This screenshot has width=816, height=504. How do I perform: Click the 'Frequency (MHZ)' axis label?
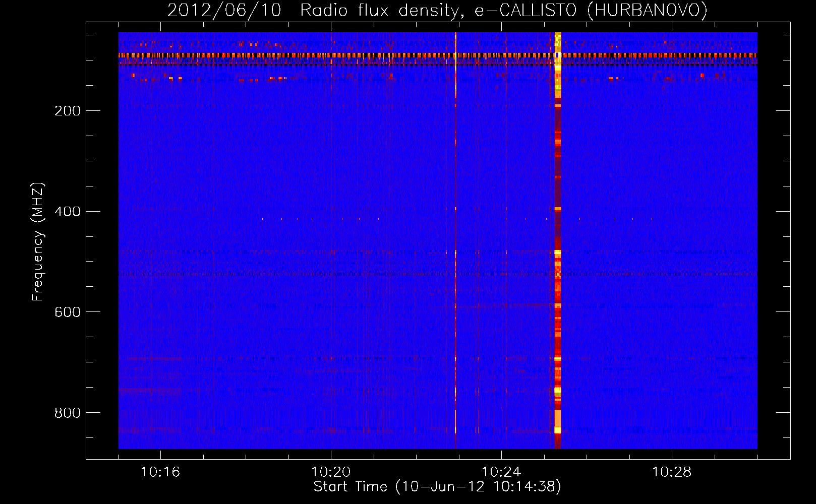[x=38, y=241]
